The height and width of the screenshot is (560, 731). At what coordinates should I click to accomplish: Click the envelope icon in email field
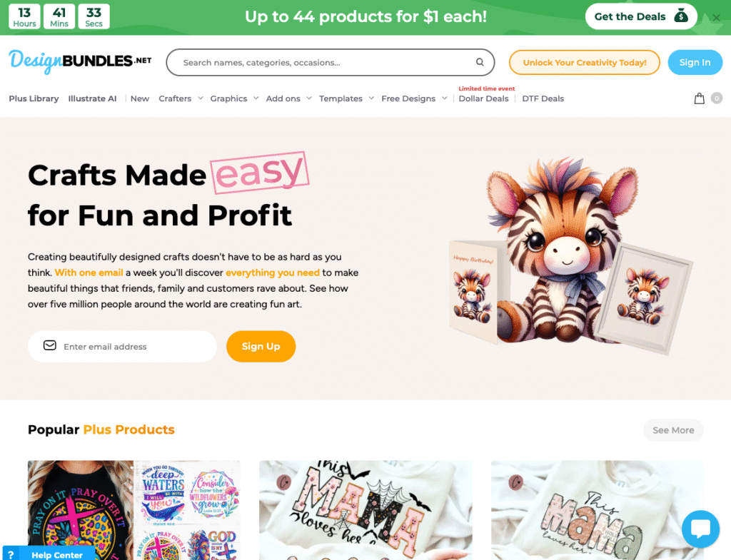[50, 345]
